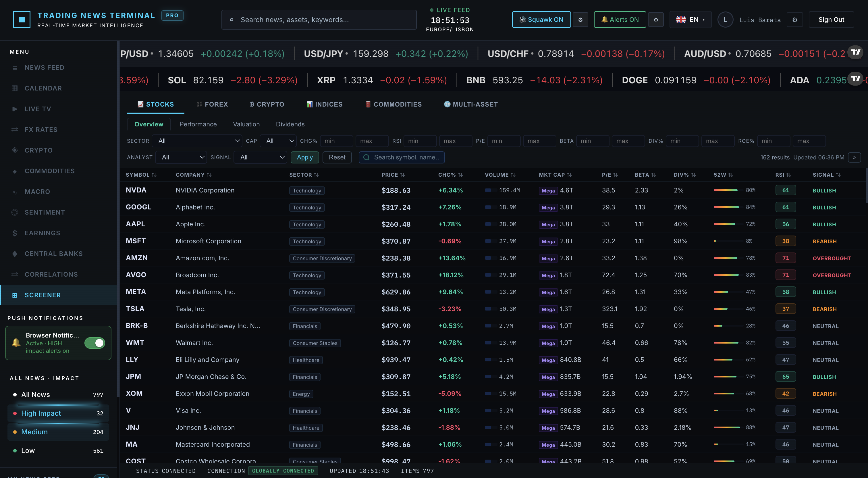Viewport: 868px width, 478px height.
Task: Open the NVDA symbol row
Action: click(493, 190)
